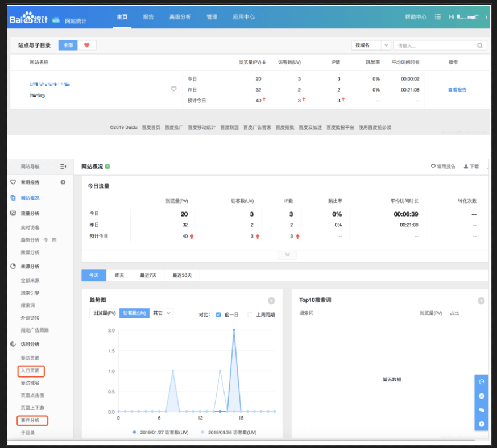Screen dimensions: 497x448
Task: Click the green badge next to 网站概况 title
Action: (x=107, y=167)
